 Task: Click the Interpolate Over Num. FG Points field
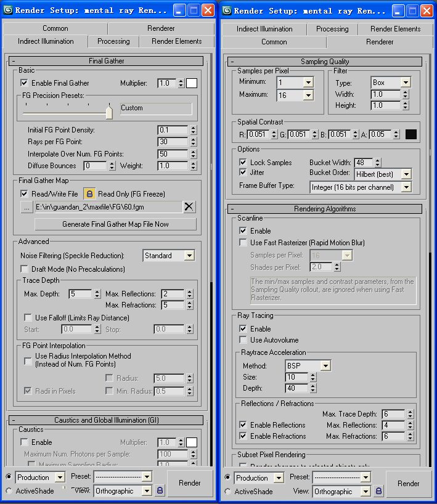(173, 154)
